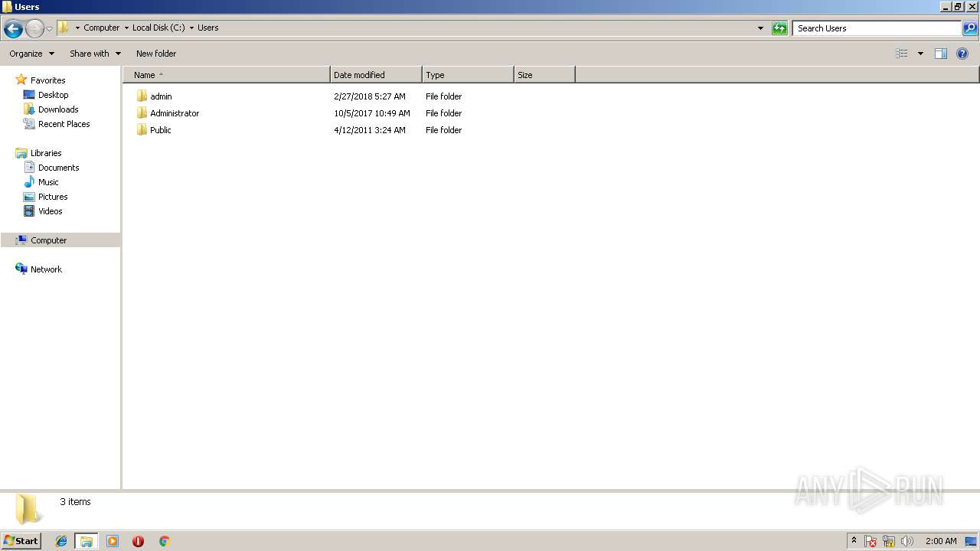This screenshot has height=551, width=980.
Task: Open Recent Places in navigation pane
Action: (64, 124)
